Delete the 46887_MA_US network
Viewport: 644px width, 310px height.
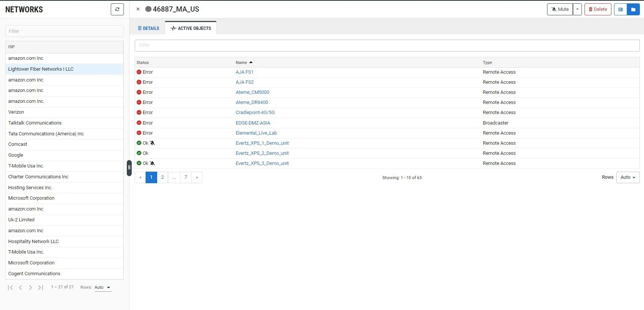pyautogui.click(x=598, y=9)
